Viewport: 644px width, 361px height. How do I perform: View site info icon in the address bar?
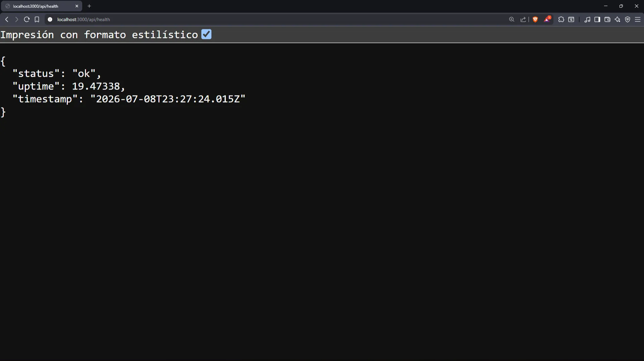coord(50,19)
